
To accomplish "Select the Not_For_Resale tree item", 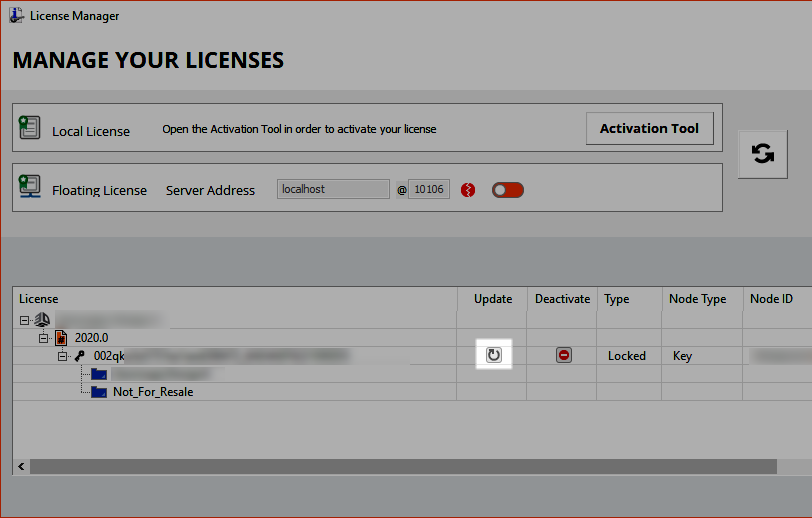I will click(x=152, y=392).
